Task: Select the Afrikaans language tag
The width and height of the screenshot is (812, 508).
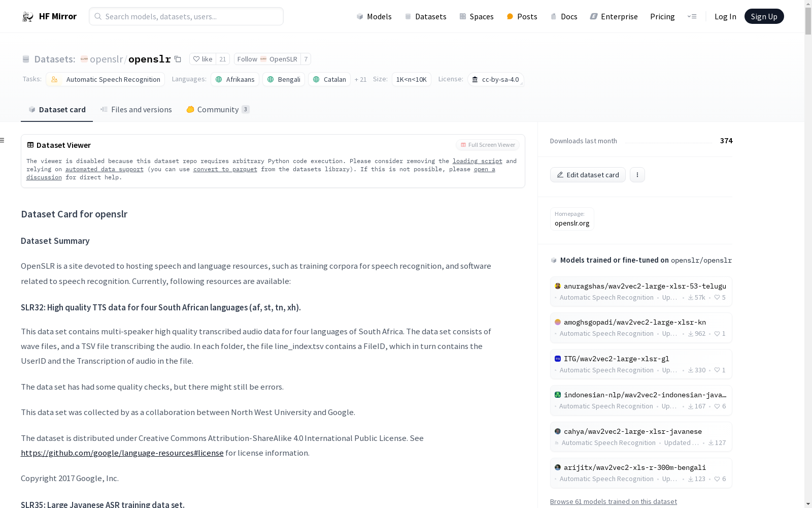Action: (x=235, y=79)
